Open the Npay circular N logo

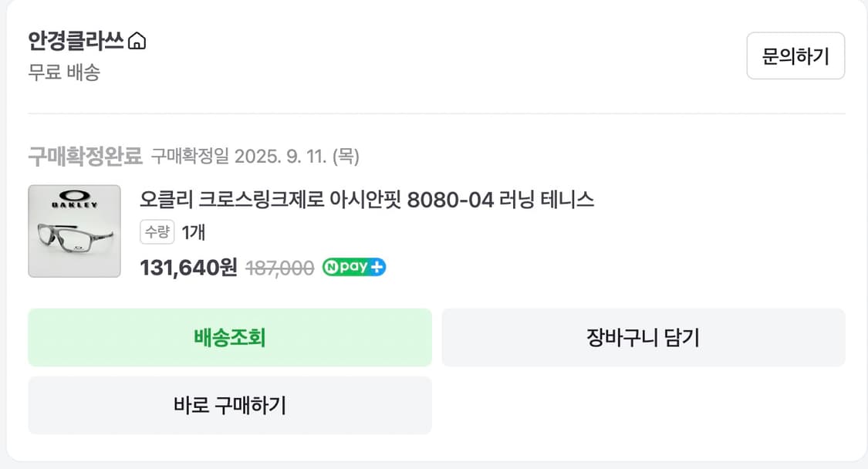331,267
